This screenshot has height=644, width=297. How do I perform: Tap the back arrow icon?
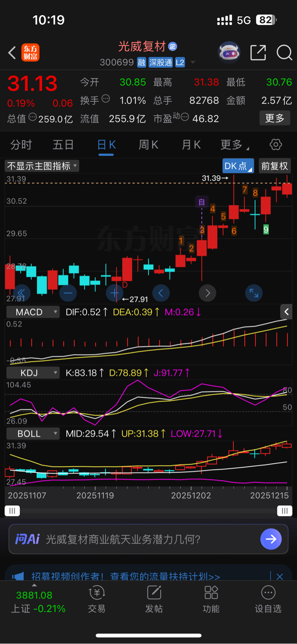coord(12,53)
